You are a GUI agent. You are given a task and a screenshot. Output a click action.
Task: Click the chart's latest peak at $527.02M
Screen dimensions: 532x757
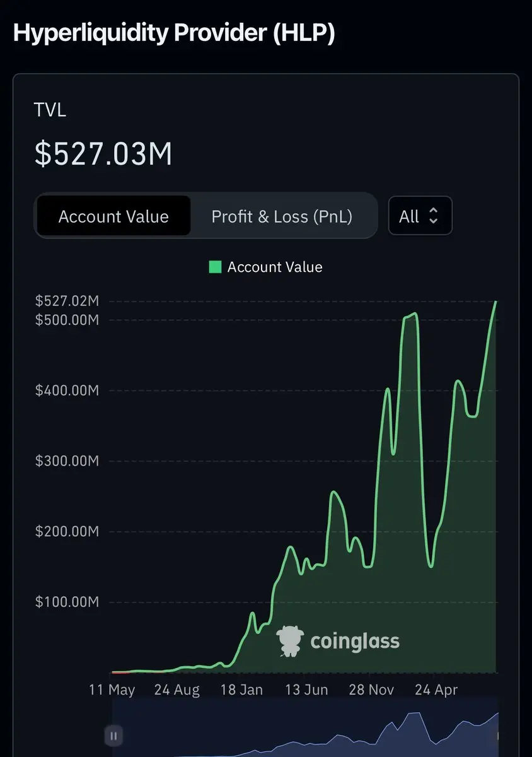pos(495,302)
